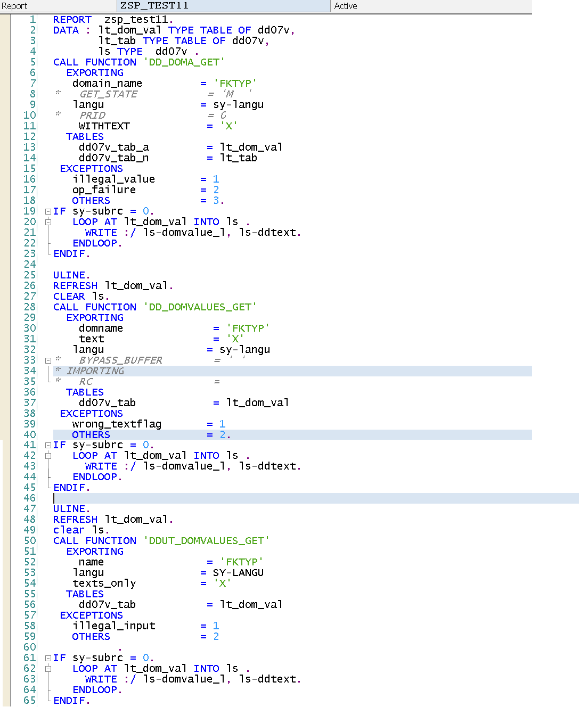Viewport: 588px width, 715px height.
Task: Place cursor on 'DD_DOMA_GET' function name
Action: click(183, 62)
